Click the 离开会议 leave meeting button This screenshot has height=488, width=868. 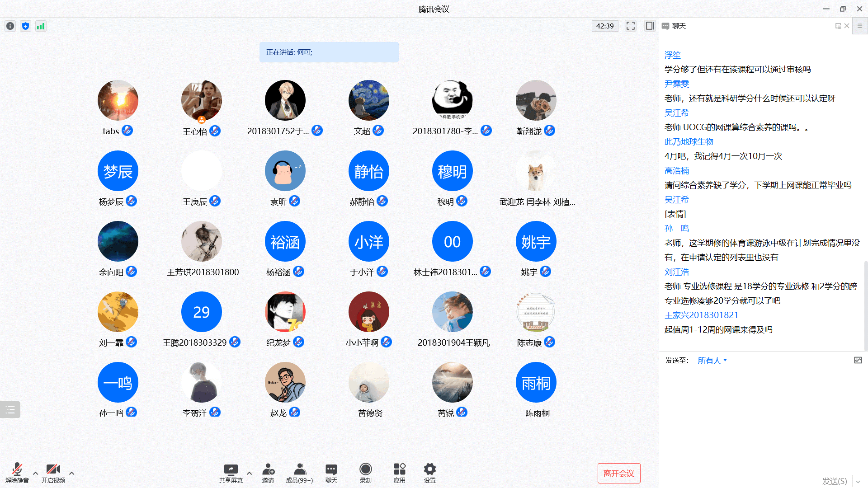coord(618,473)
